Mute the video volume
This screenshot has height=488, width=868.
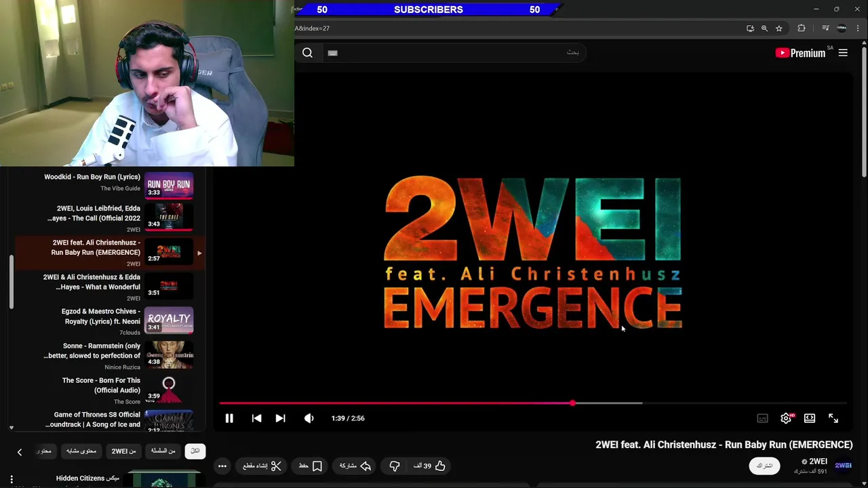point(309,418)
